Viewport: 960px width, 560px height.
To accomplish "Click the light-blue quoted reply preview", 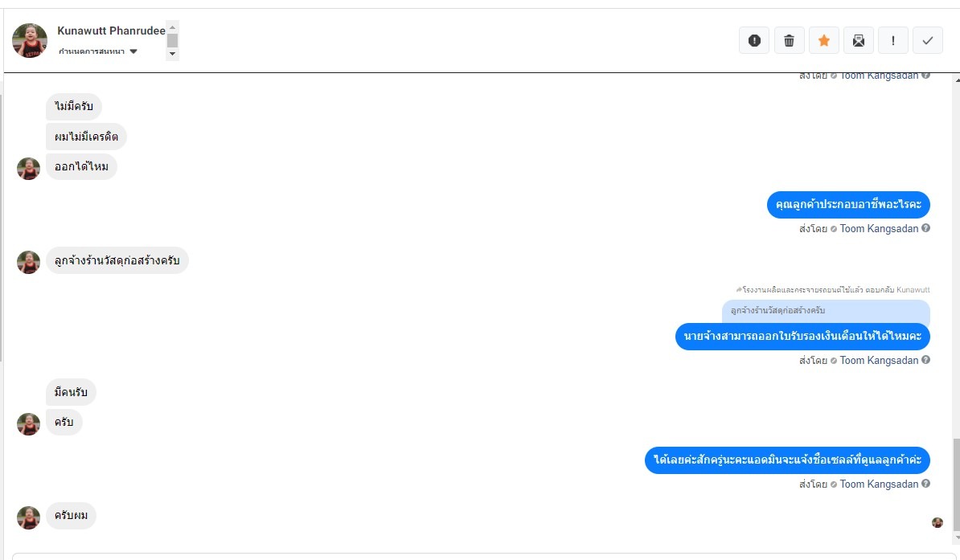I will 826,311.
